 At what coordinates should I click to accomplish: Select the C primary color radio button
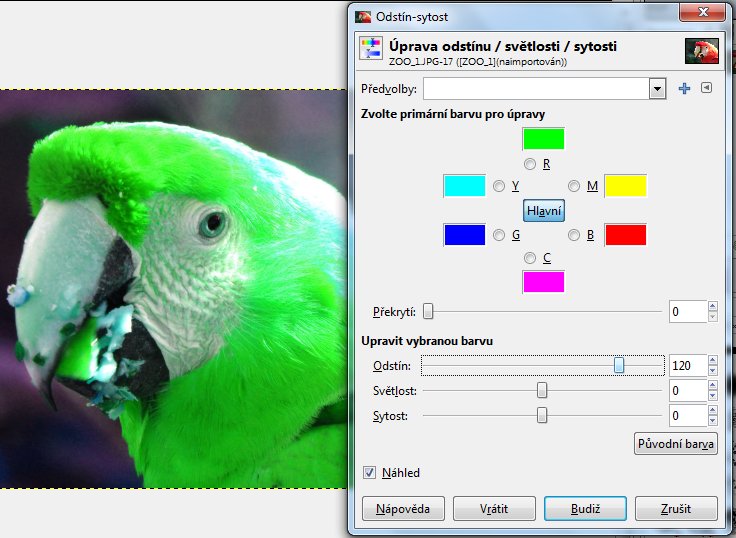click(530, 258)
